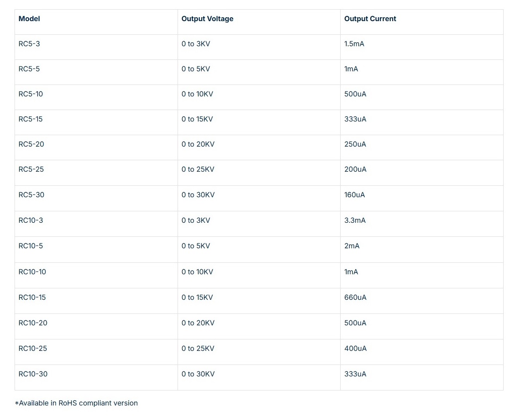Click the 400uA output current value
This screenshot has height=420, width=512.
click(355, 349)
